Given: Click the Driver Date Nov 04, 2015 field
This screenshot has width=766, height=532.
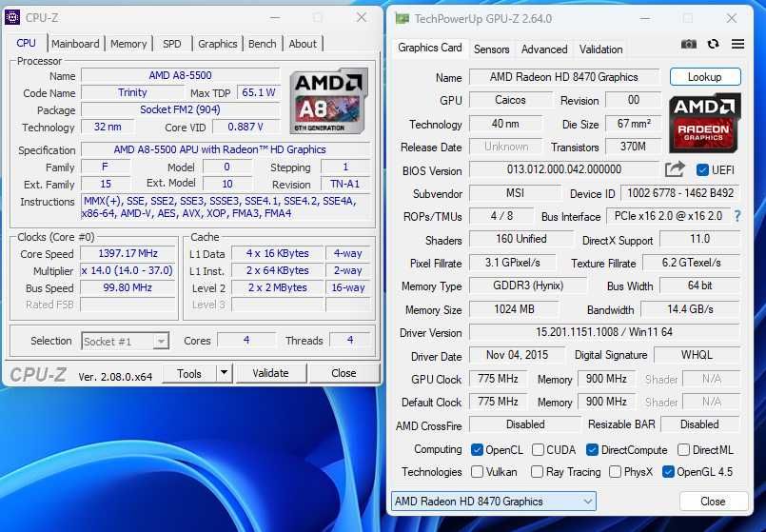Looking at the screenshot, I should coord(517,355).
